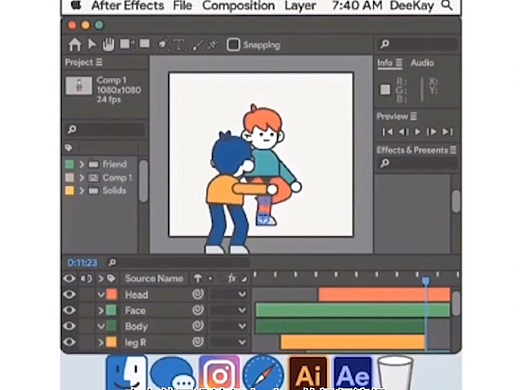Click the current time 0:11:23 display
The image size is (520, 390).
[x=82, y=263]
